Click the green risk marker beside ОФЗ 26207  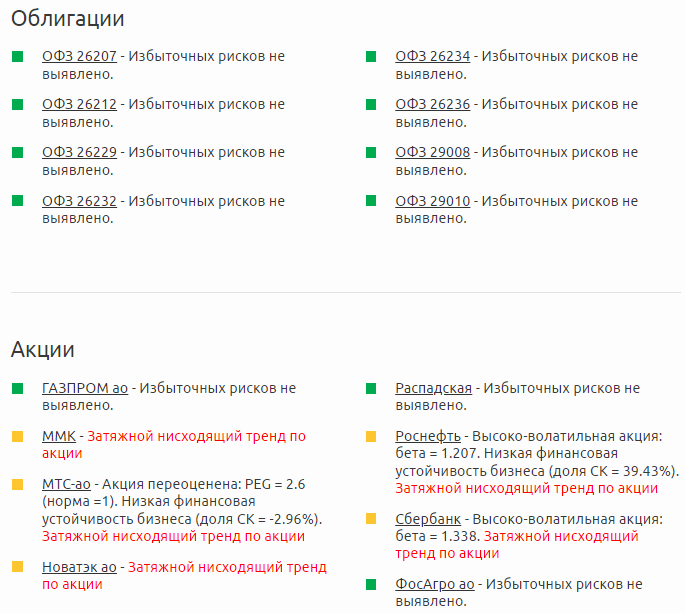[x=17, y=57]
